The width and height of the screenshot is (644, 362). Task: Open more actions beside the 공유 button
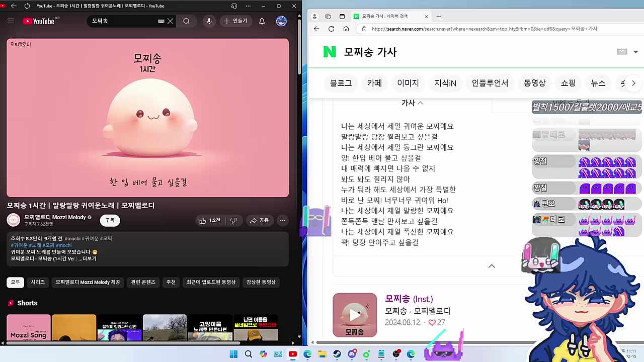tap(283, 220)
